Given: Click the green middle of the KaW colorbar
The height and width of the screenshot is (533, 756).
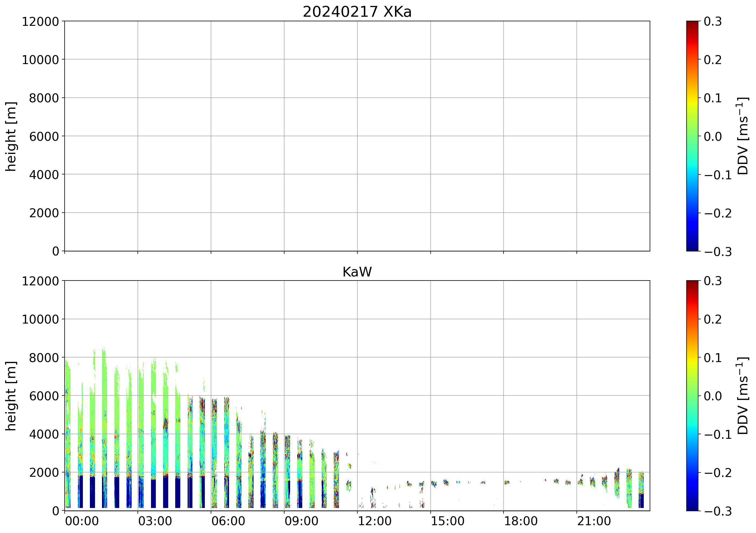Looking at the screenshot, I should tap(692, 396).
